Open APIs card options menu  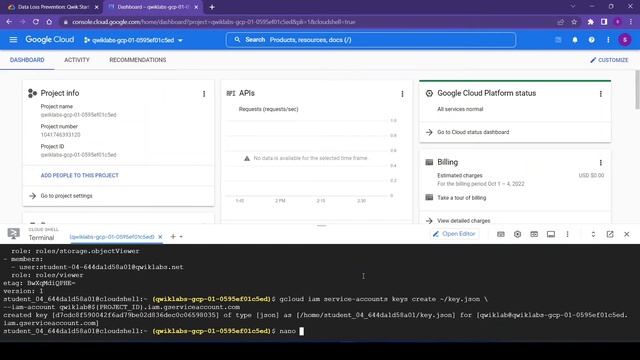(x=402, y=94)
